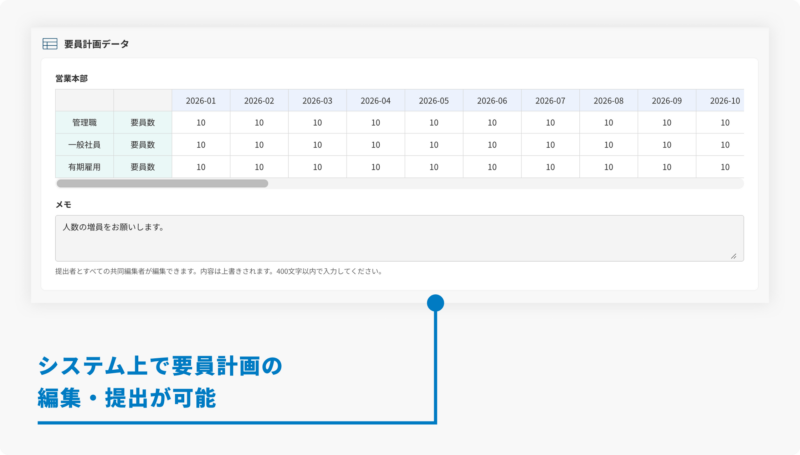Edit 一般社員 value for 2026-09
The image size is (800, 455).
click(667, 145)
